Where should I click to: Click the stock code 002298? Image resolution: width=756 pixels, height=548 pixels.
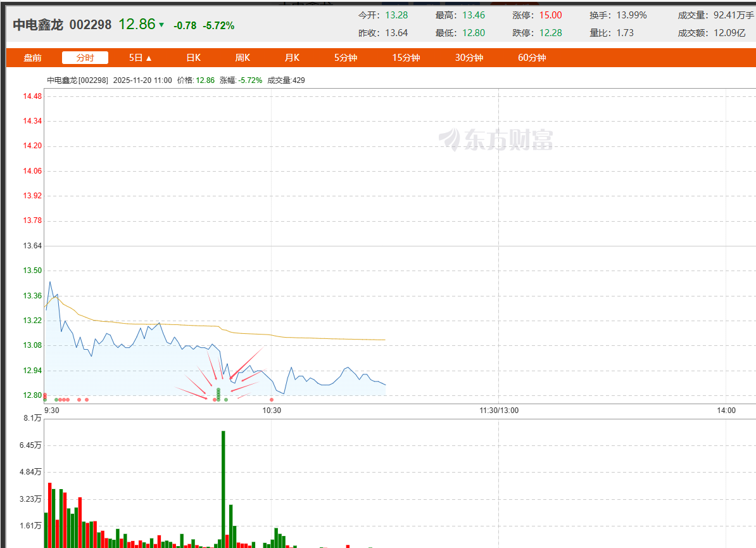[x=90, y=25]
